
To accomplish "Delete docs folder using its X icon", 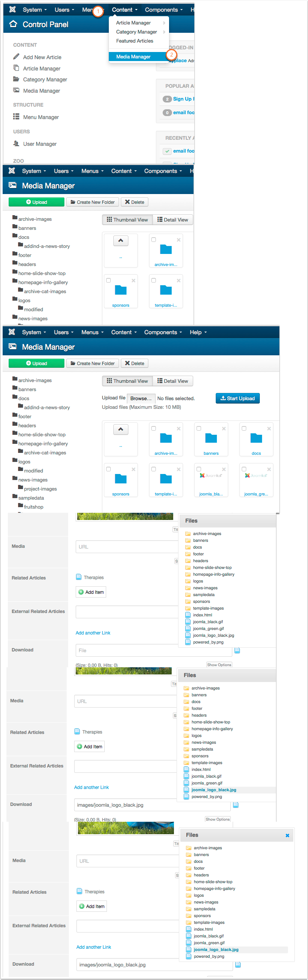I will [x=269, y=428].
